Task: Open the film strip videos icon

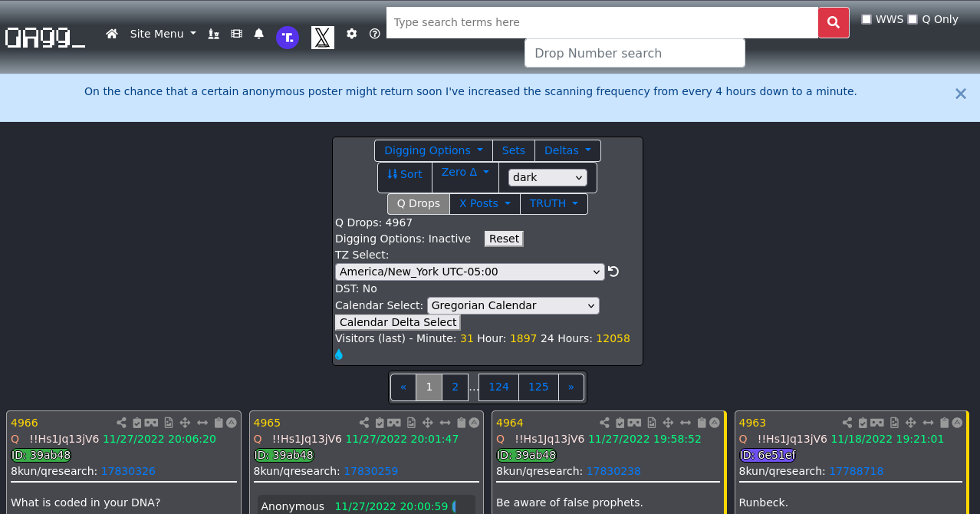Action: [x=236, y=34]
